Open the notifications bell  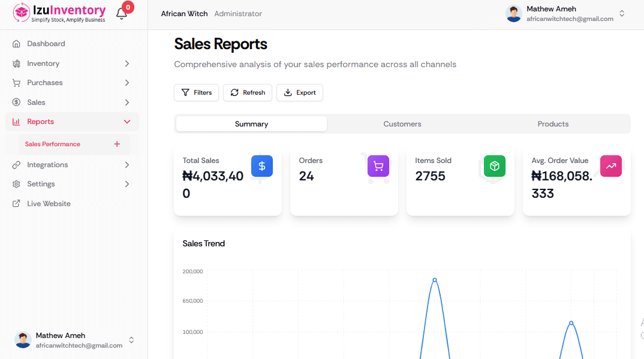122,12
